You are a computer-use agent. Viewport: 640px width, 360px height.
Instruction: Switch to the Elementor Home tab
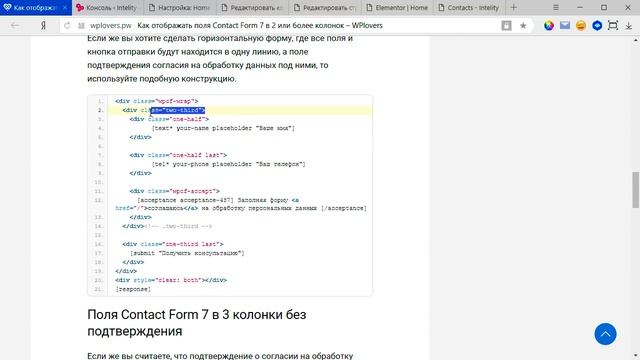(x=398, y=7)
